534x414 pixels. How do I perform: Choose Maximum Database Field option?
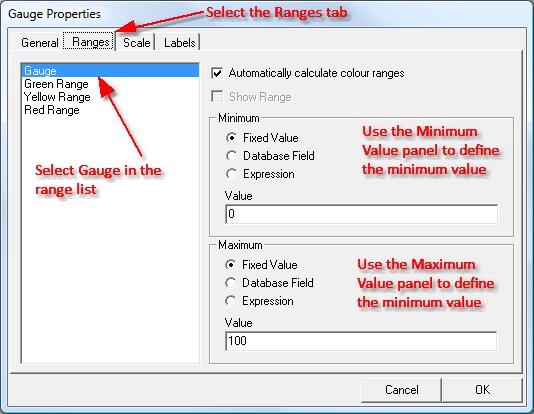point(231,283)
